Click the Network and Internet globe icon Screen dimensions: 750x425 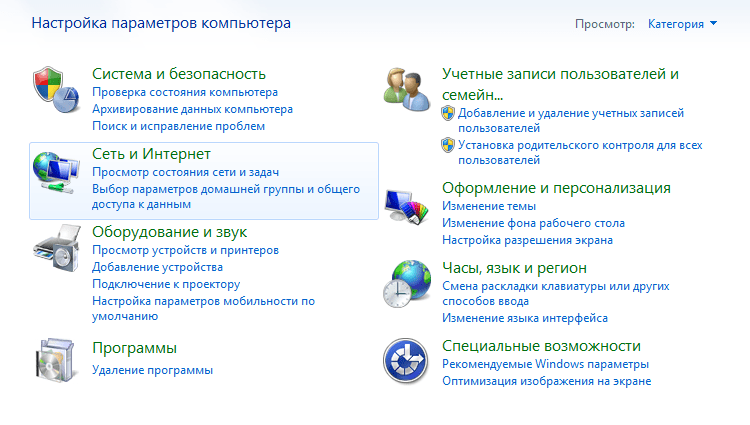tap(56, 173)
